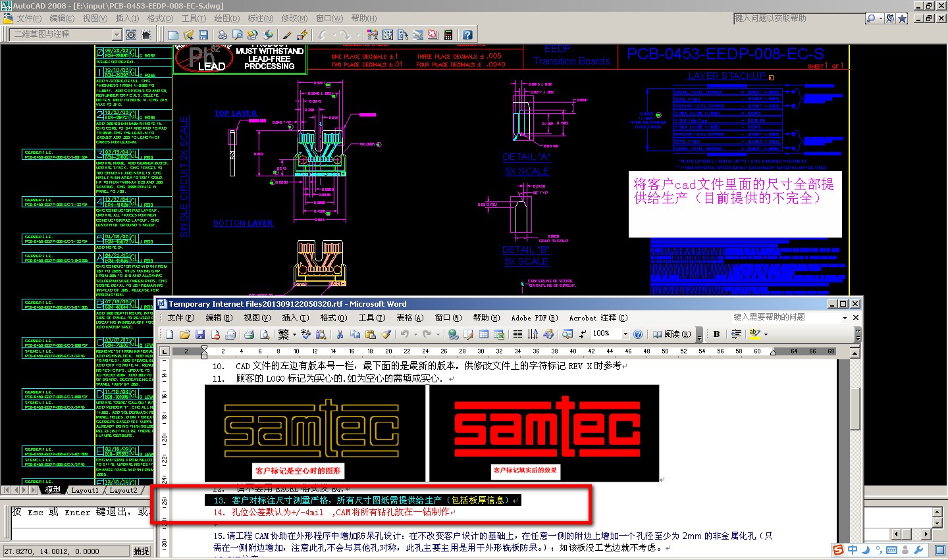This screenshot has width=948, height=560.
Task: Insert table using Word toolbar icon
Action: 483,334
